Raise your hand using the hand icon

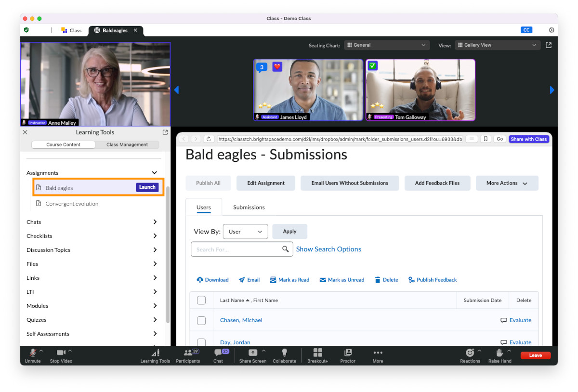click(499, 353)
